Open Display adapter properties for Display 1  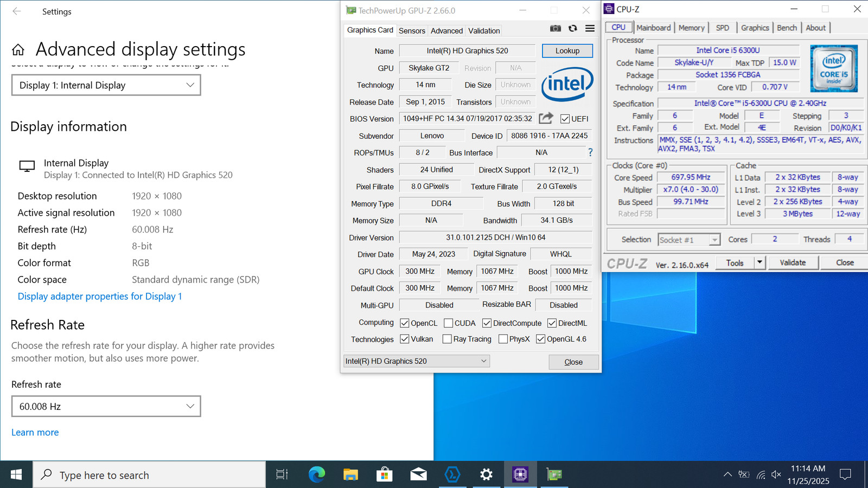(x=100, y=296)
